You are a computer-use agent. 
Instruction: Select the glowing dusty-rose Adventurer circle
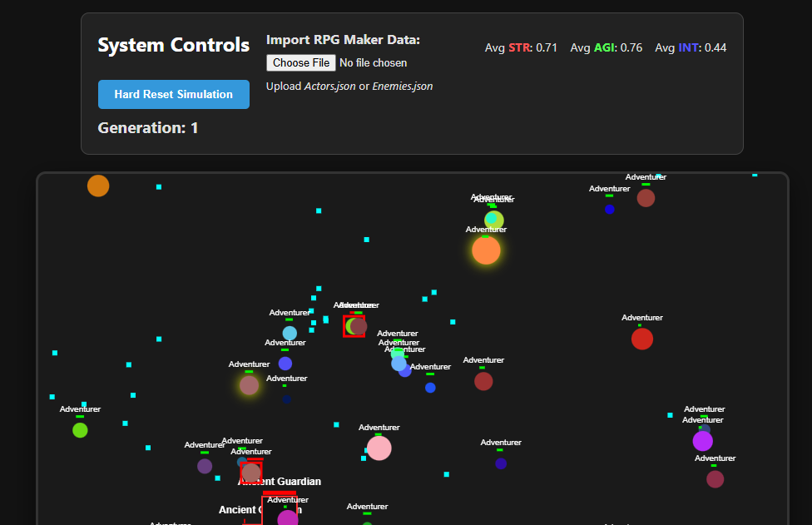click(249, 385)
